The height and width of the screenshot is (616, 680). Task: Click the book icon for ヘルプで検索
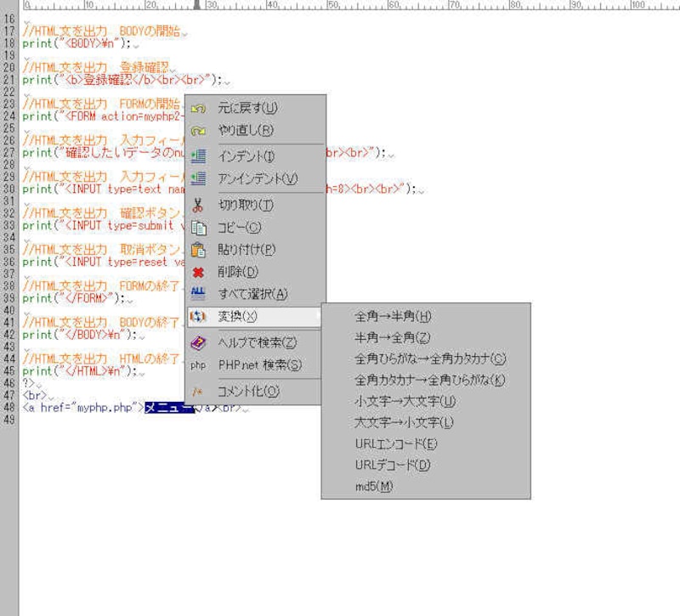198,343
